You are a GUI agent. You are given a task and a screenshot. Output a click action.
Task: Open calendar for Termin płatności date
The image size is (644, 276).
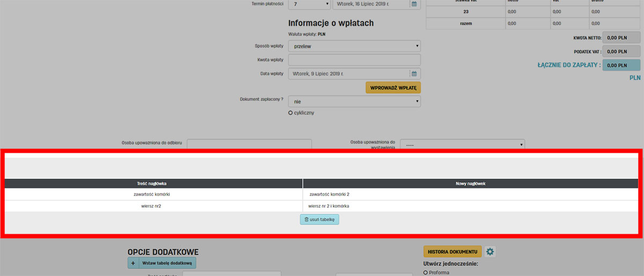[x=414, y=4]
